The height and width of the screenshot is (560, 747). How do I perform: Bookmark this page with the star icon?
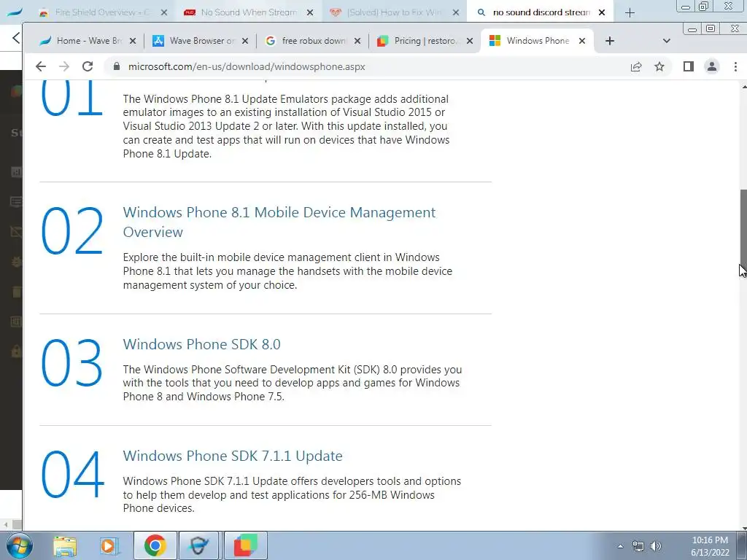coord(659,66)
